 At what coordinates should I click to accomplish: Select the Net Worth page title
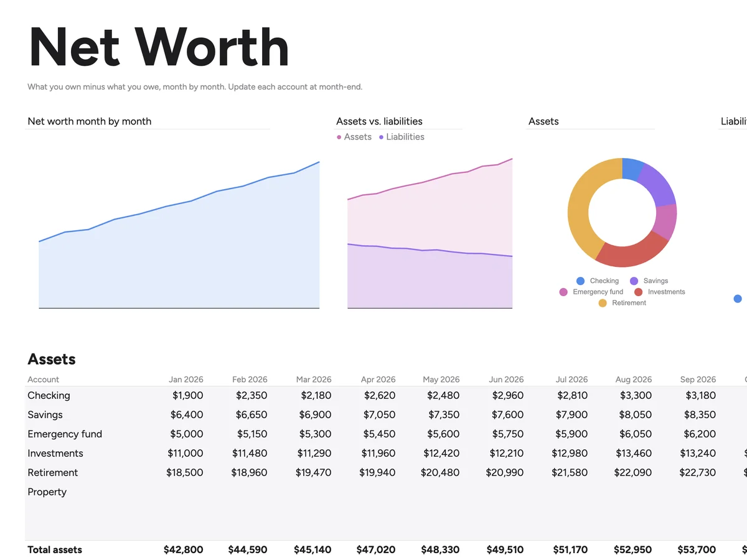[x=159, y=47]
